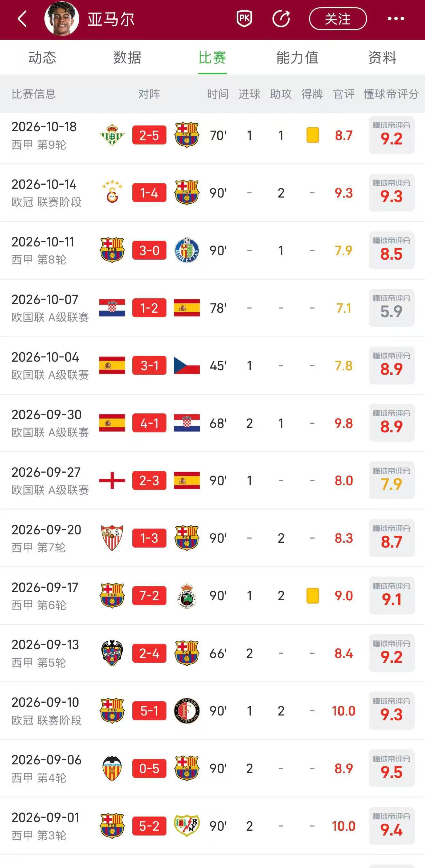The width and height of the screenshot is (425, 868).
Task: Tap the Getafe club crest
Action: [187, 250]
